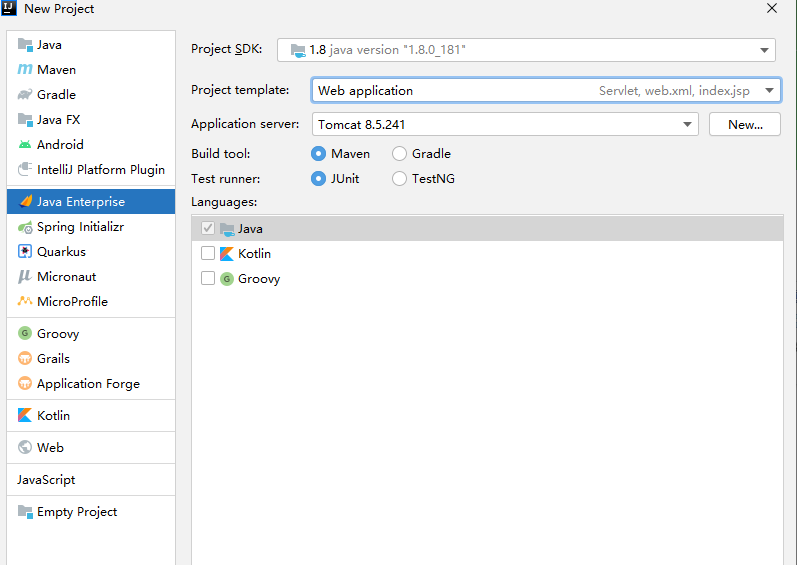Click Groovy logo in Languages list
The width and height of the screenshot is (797, 565).
(227, 278)
